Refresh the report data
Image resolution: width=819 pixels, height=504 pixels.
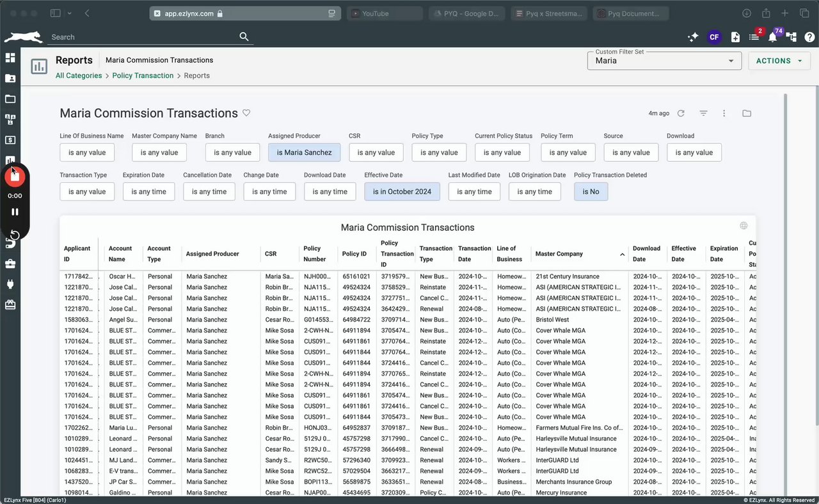(x=681, y=113)
